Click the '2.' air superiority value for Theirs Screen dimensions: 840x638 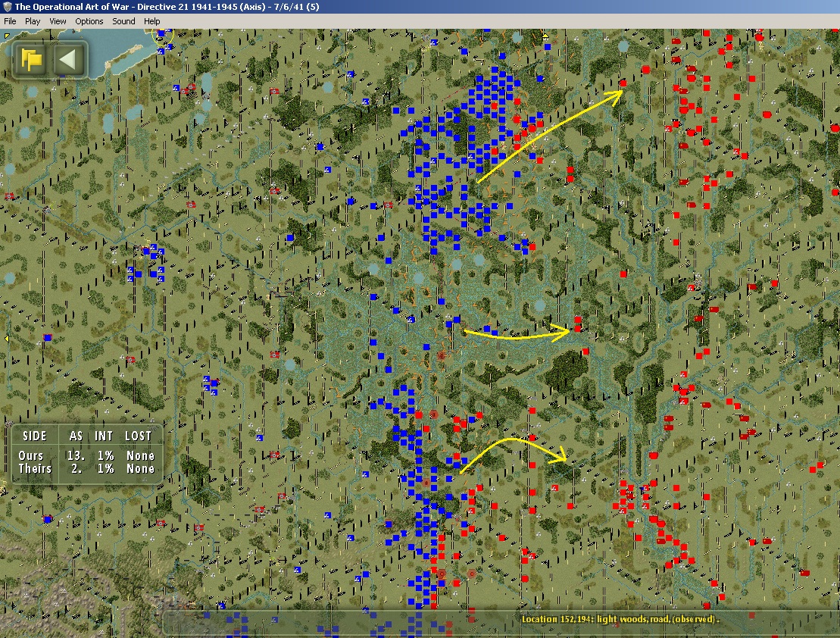click(x=77, y=468)
